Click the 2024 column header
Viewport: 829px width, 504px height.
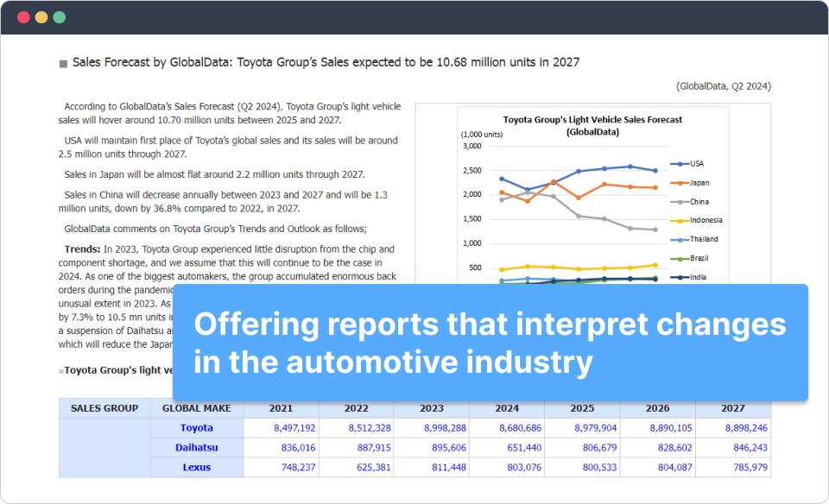pyautogui.click(x=507, y=408)
